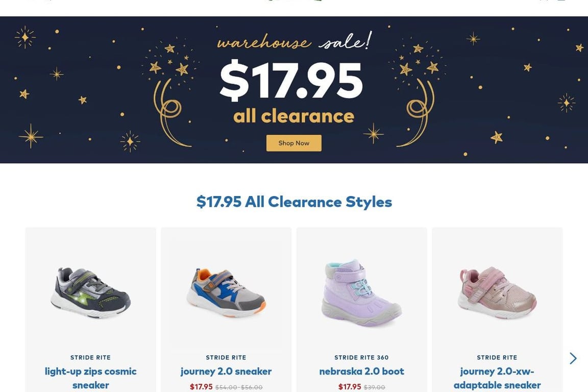Follow the journey 2.0 sneaker name link
Image resolution: width=588 pixels, height=392 pixels.
pos(226,371)
